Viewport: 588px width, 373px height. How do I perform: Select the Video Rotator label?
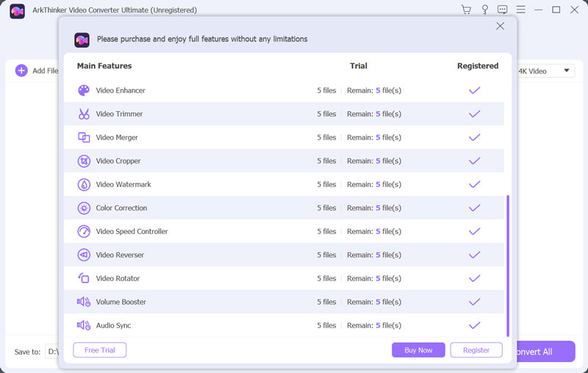[x=118, y=278]
